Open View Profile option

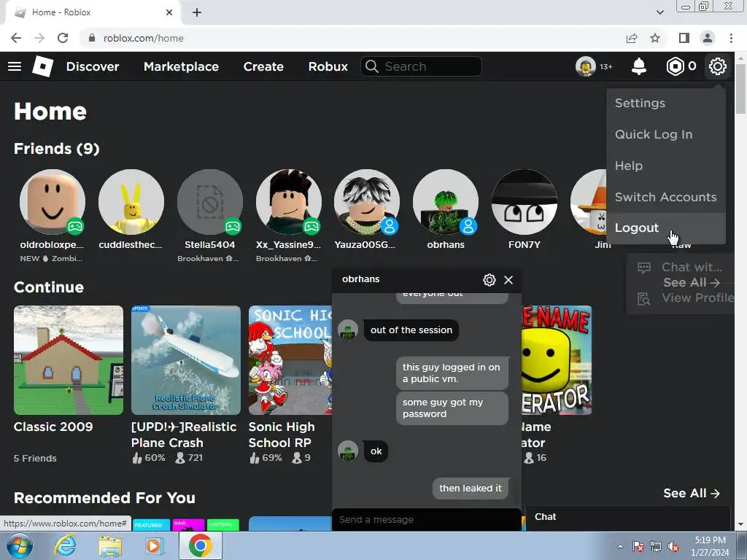coord(686,298)
